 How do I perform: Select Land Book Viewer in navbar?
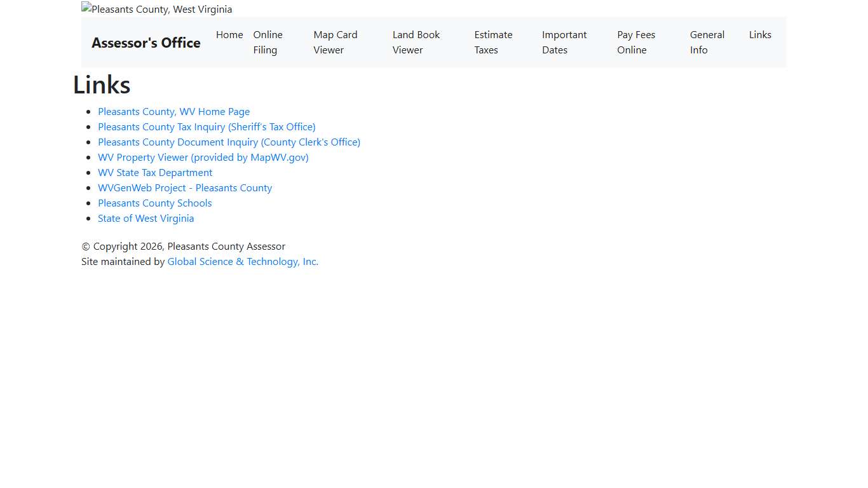tap(416, 42)
